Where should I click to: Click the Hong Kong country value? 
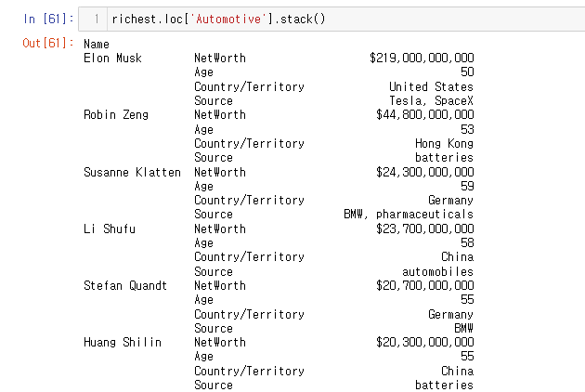(x=445, y=143)
